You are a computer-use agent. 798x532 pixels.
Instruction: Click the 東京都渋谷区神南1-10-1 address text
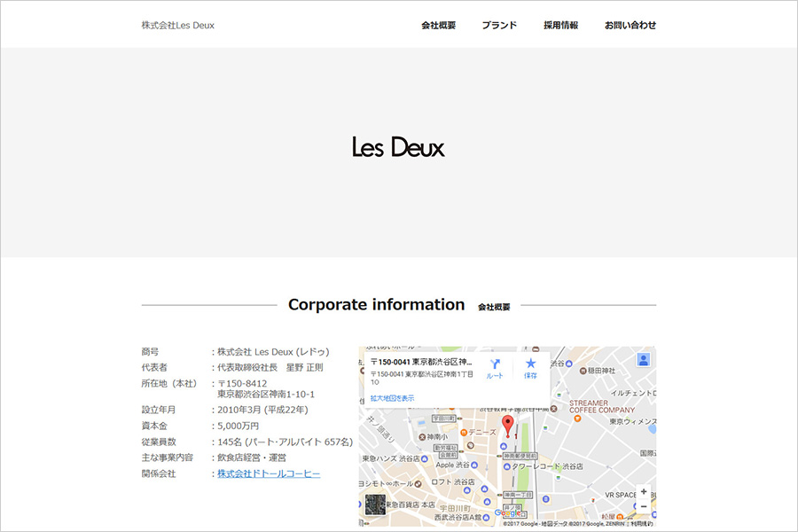[x=266, y=394]
